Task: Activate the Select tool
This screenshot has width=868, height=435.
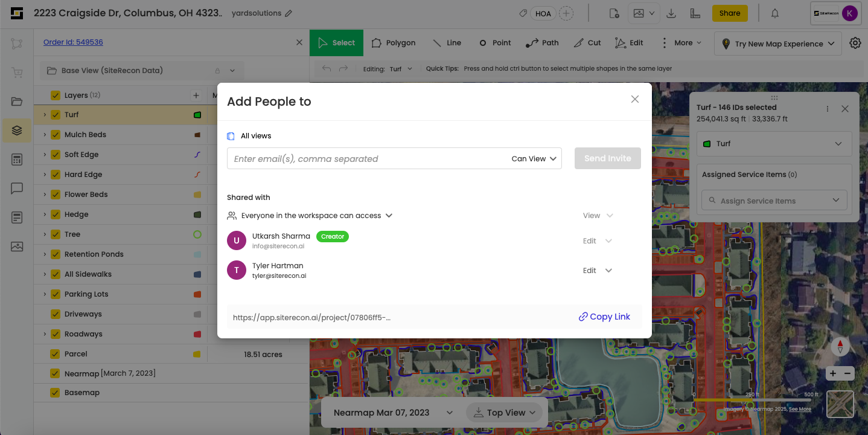Action: pyautogui.click(x=337, y=43)
